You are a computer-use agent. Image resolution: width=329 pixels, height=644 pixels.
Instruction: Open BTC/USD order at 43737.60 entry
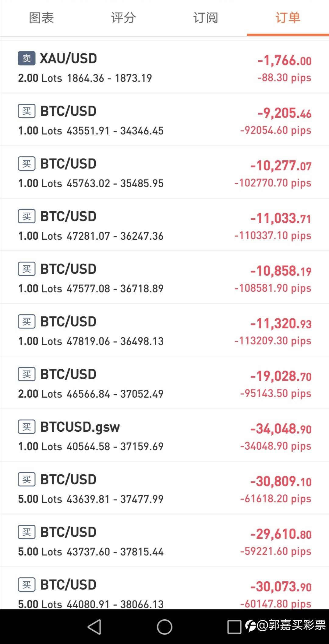coord(164,541)
